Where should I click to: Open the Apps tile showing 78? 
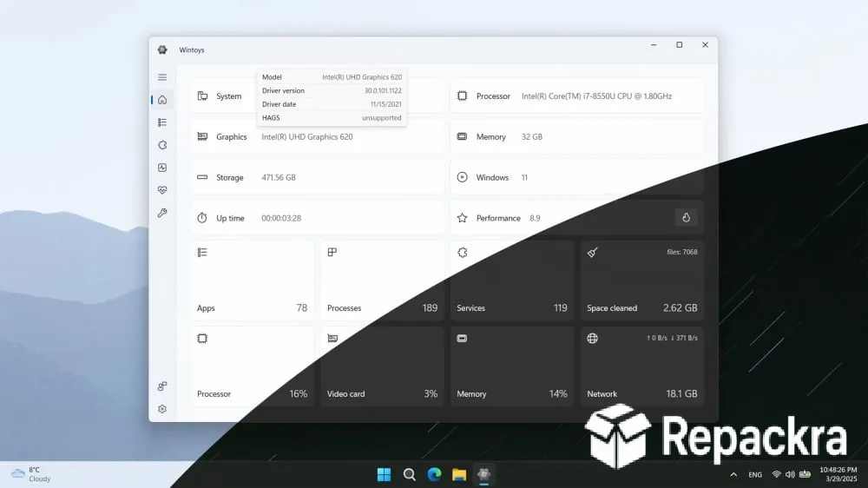tap(252, 280)
